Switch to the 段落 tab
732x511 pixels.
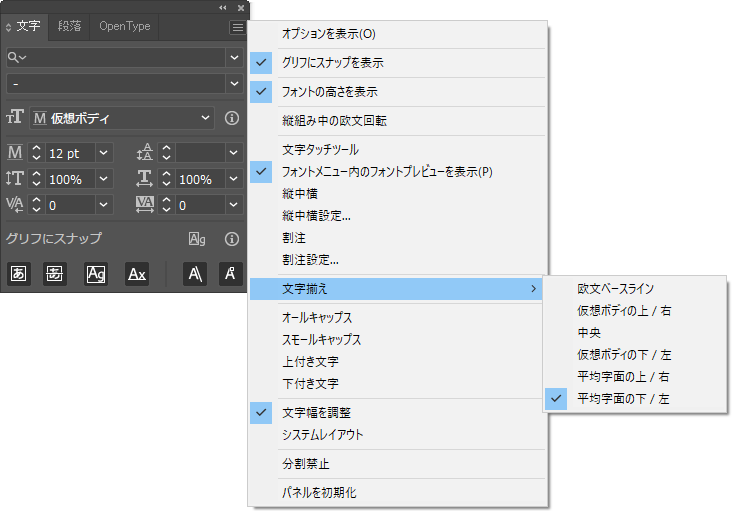click(x=69, y=26)
